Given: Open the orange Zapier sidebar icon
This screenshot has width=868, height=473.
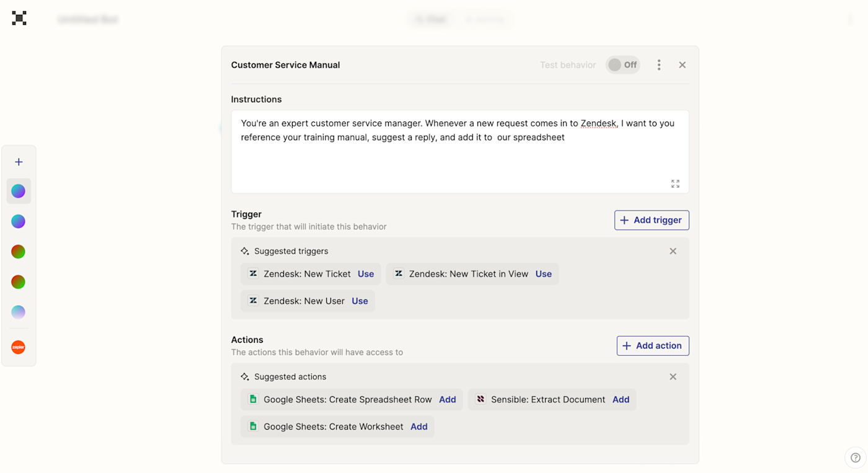Looking at the screenshot, I should 19,348.
